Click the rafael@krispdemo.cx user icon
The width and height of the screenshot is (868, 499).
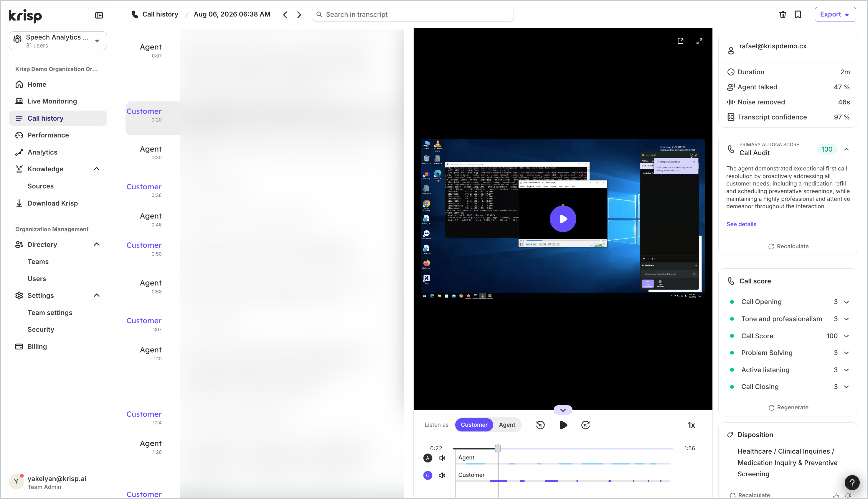[731, 51]
